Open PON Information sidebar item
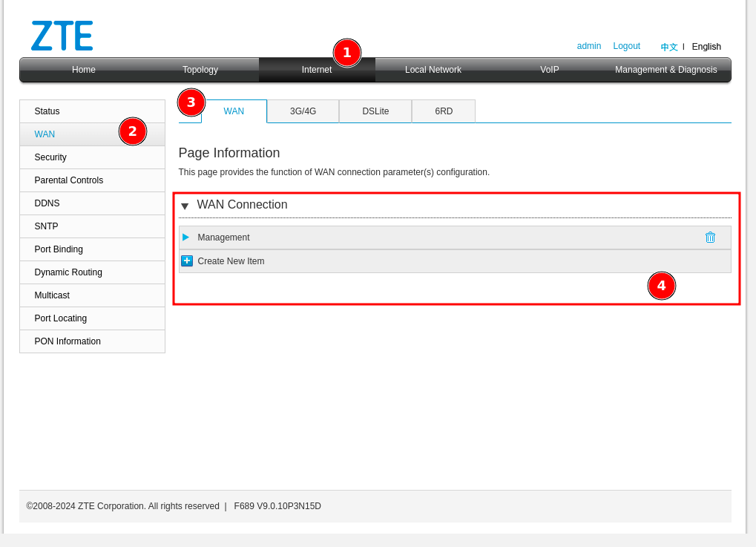Viewport: 756px width, 547px height. point(68,341)
